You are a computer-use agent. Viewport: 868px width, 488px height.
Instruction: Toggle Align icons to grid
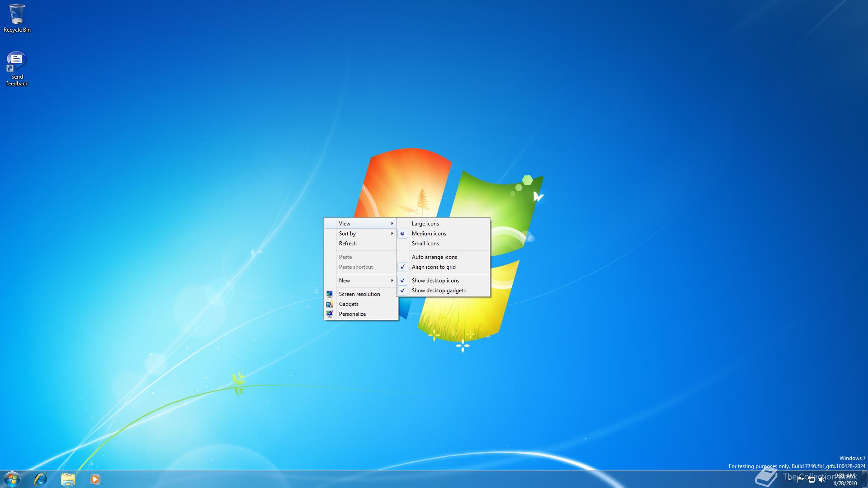443,267
